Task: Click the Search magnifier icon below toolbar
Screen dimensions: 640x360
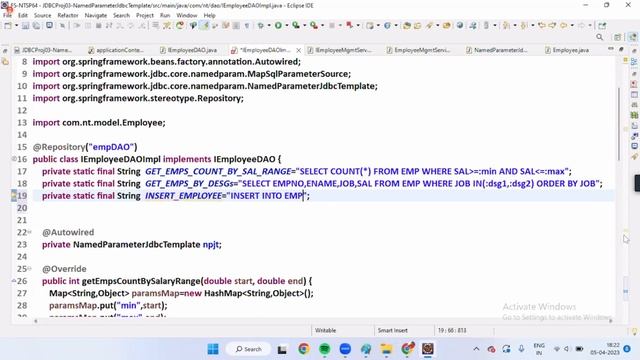Action: coord(600,37)
